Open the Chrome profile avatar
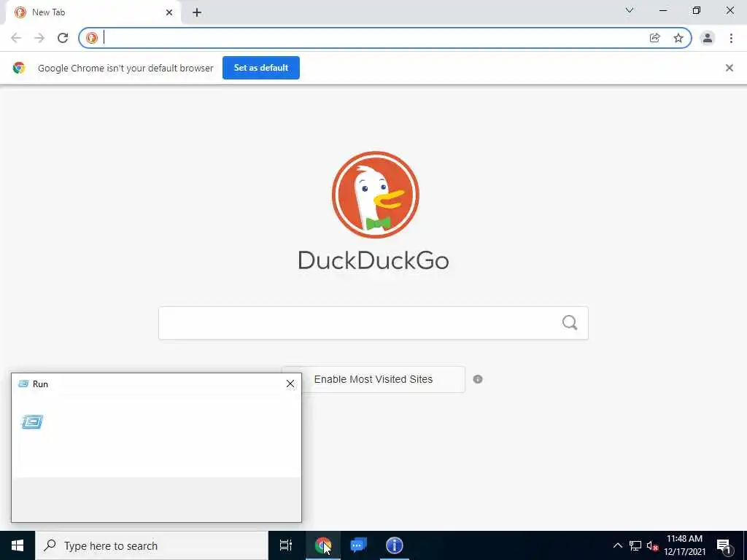 708,38
